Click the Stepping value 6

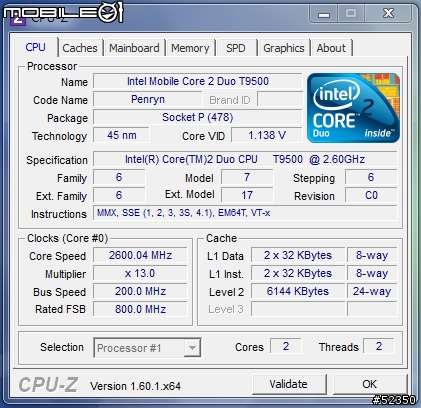point(371,177)
